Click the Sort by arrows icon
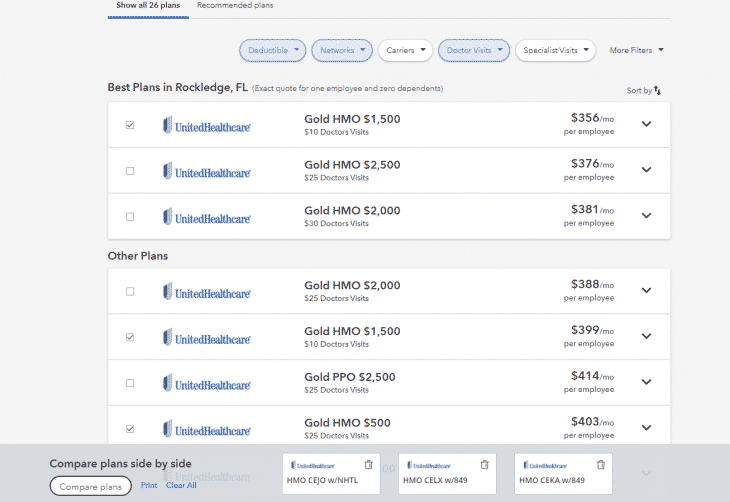The width and height of the screenshot is (730, 502). 657,90
